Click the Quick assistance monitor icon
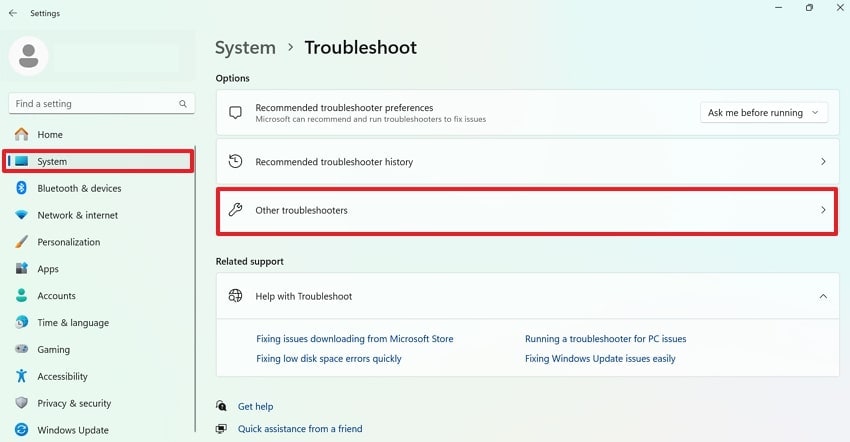 [x=221, y=428]
